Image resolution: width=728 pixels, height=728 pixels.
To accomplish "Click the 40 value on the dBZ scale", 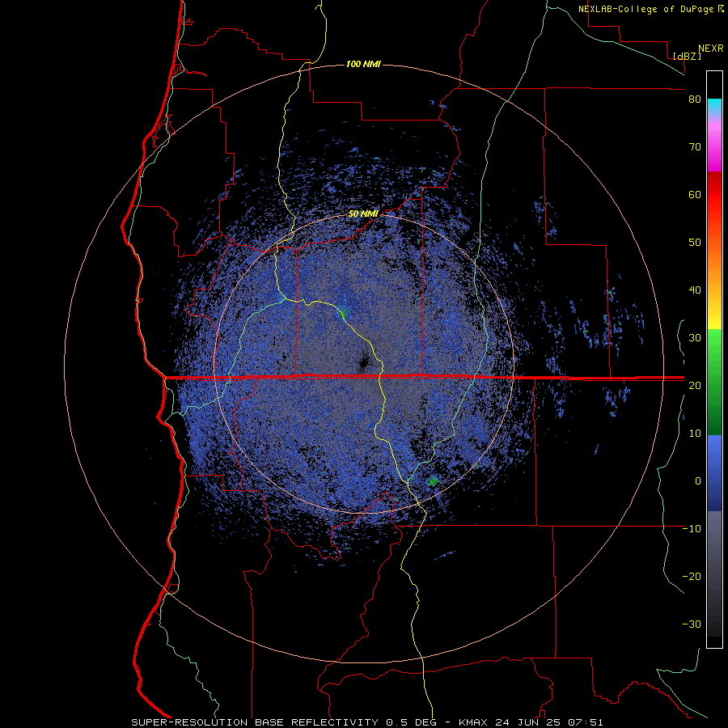I will coord(695,290).
